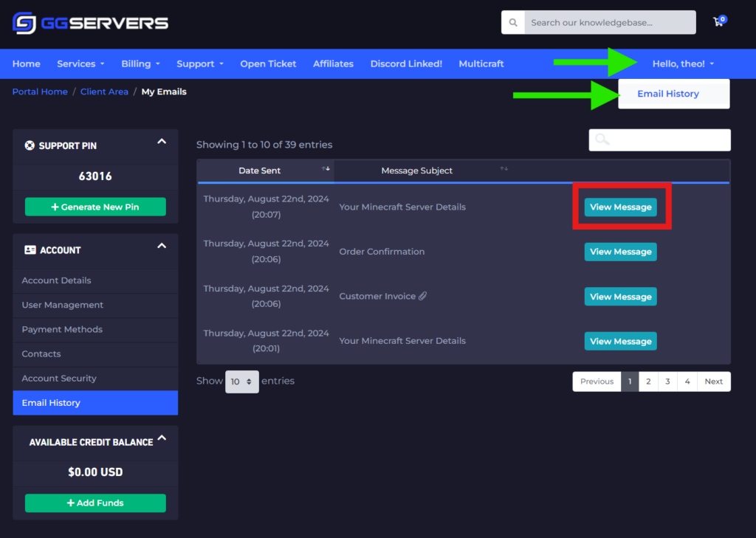Collapse the Account panel chevron
756x538 pixels.
pyautogui.click(x=162, y=246)
